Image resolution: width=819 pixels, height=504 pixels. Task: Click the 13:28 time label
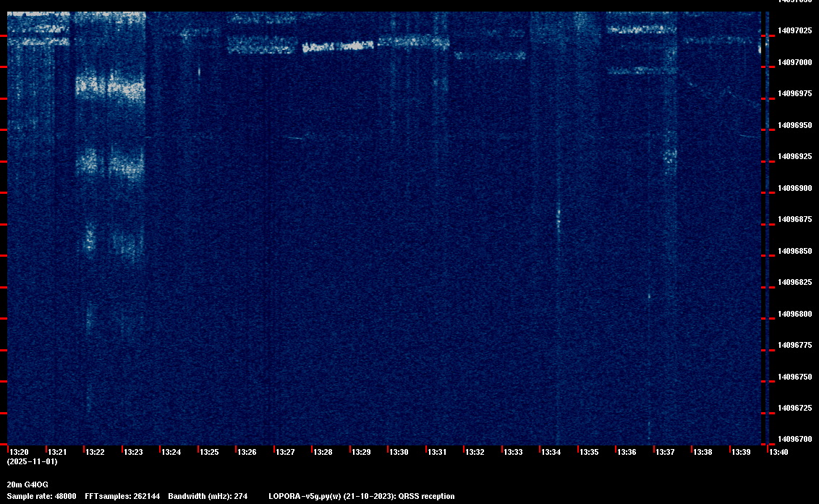click(x=323, y=452)
